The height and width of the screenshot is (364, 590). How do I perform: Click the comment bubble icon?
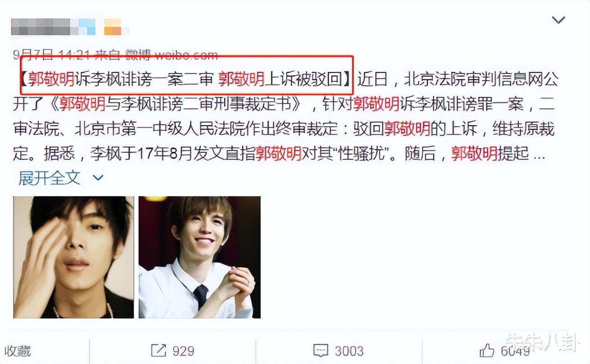320,351
